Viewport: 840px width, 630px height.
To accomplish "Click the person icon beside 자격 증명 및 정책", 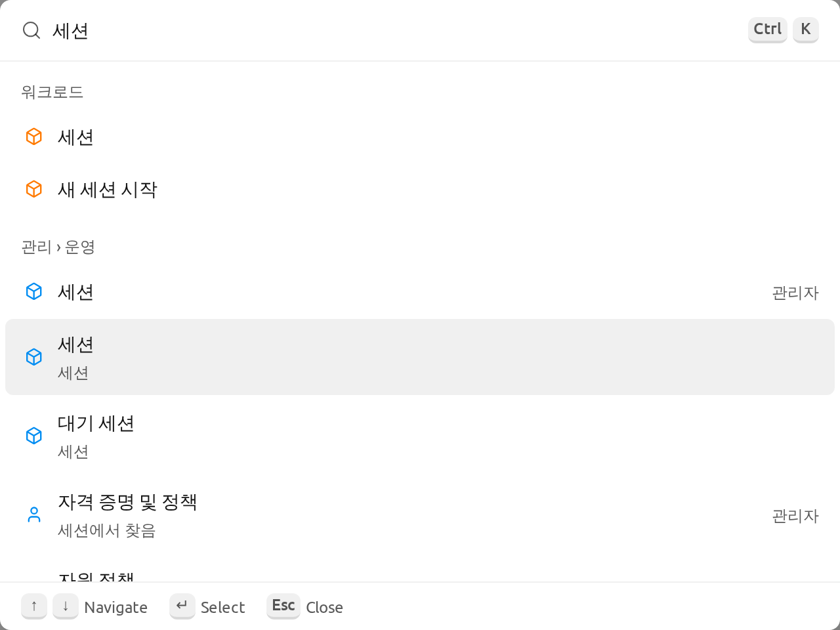I will coord(34,514).
